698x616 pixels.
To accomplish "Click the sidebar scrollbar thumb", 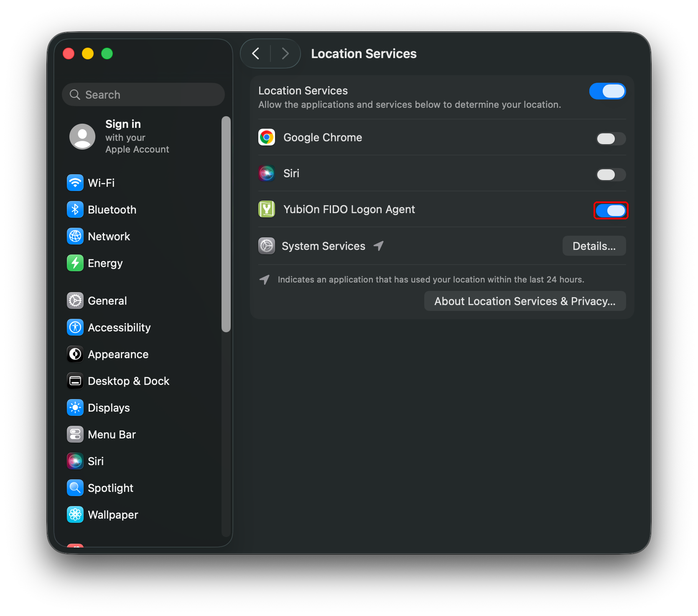I will (x=226, y=224).
